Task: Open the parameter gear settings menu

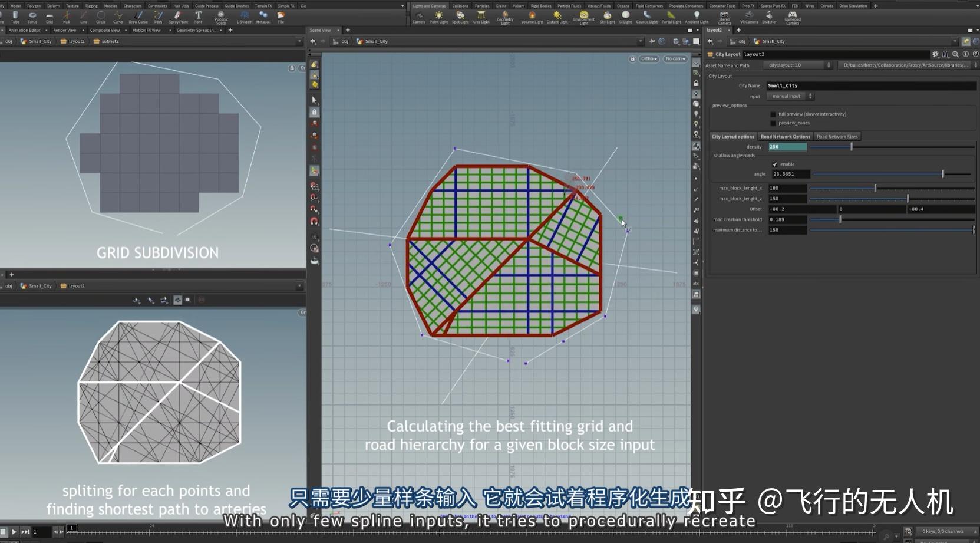Action: click(935, 54)
